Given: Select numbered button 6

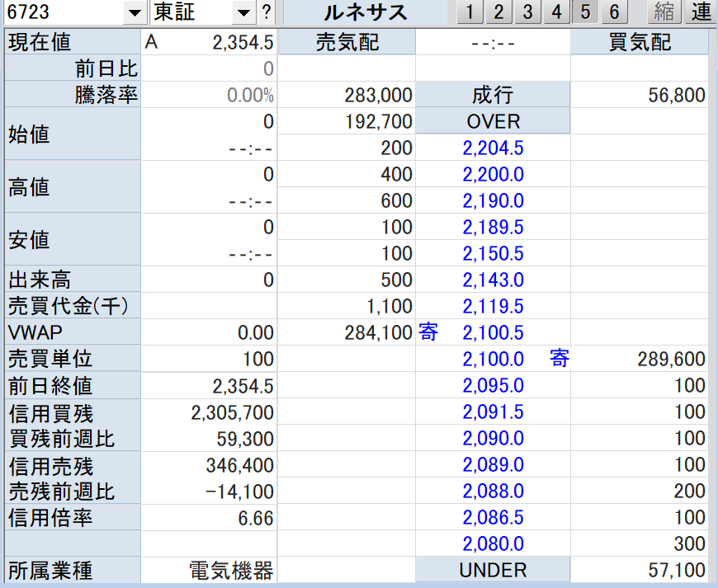Looking at the screenshot, I should pyautogui.click(x=614, y=12).
